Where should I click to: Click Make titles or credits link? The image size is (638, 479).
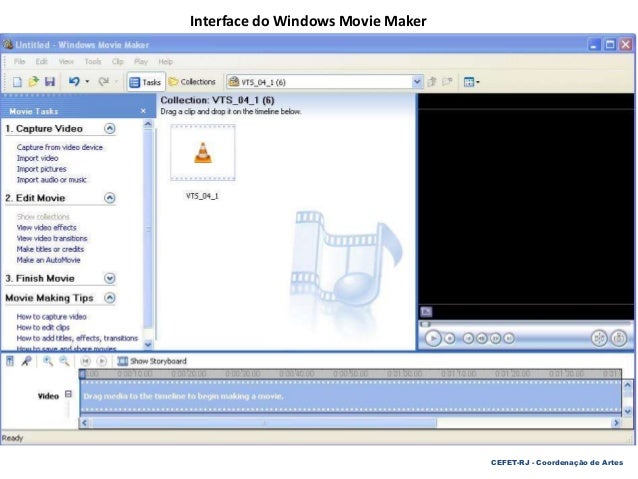point(50,249)
